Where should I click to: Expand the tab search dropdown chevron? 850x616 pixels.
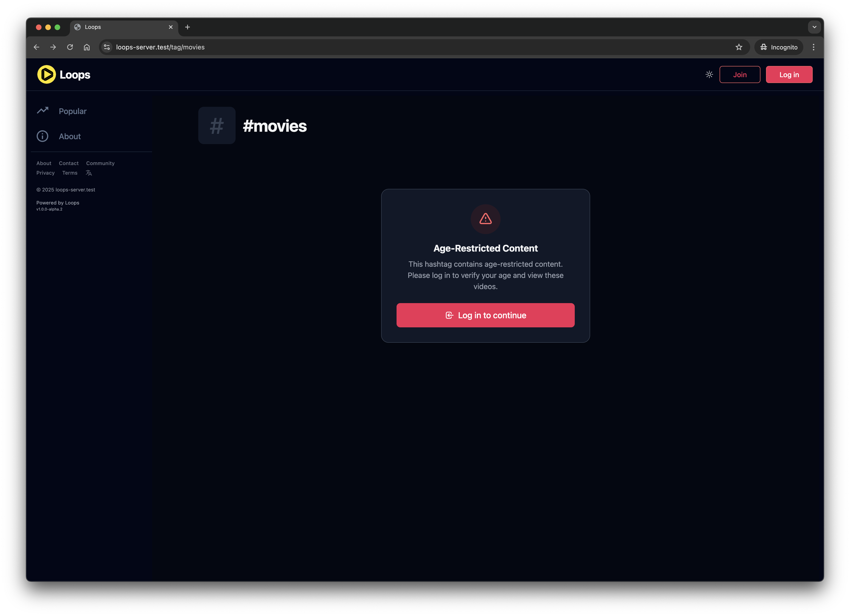pyautogui.click(x=814, y=27)
